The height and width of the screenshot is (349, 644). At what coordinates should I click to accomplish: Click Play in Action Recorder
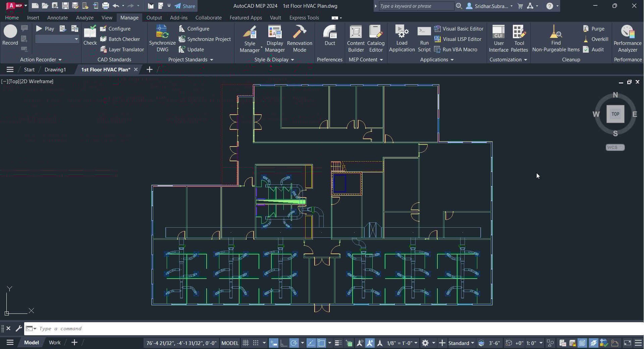coord(45,29)
